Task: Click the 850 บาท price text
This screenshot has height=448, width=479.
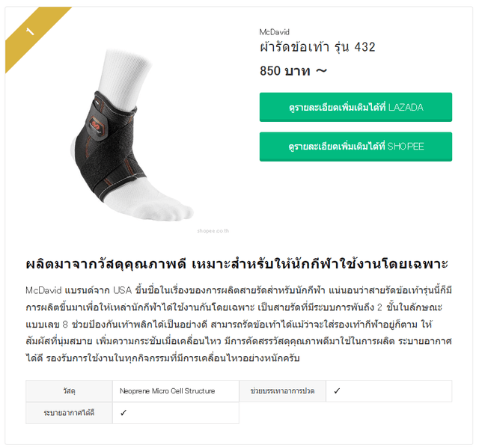Action: tap(284, 71)
